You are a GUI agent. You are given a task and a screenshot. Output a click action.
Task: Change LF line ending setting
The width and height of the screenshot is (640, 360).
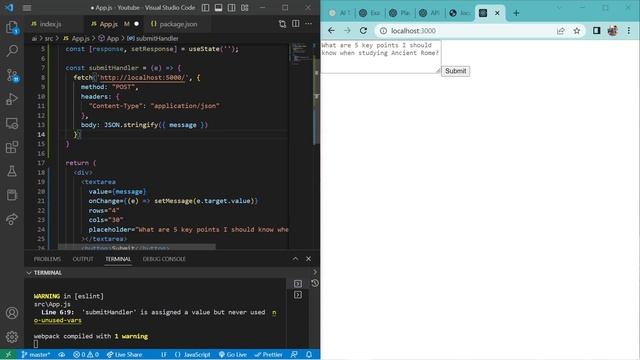164,355
